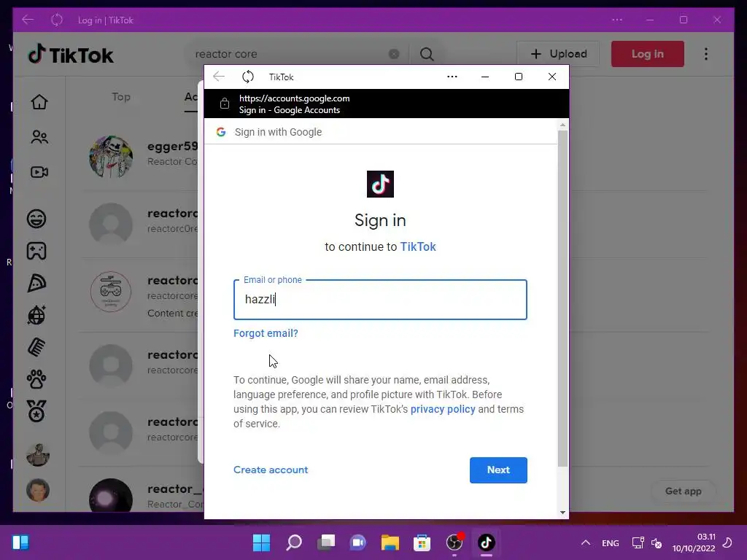This screenshot has height=560, width=747.
Task: Click the search magnifier icon in TikTok header
Action: point(427,54)
